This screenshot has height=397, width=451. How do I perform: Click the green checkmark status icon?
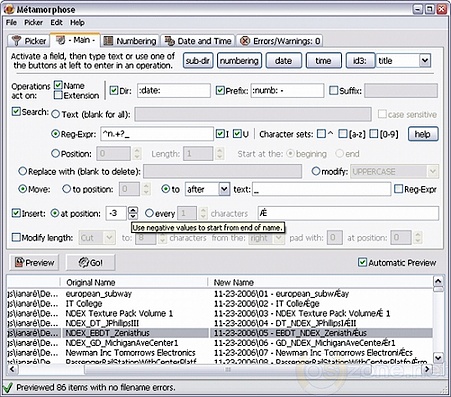(x=7, y=387)
